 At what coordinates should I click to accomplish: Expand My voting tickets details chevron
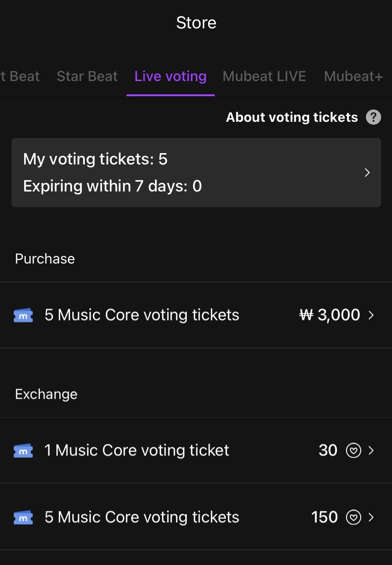(x=367, y=173)
